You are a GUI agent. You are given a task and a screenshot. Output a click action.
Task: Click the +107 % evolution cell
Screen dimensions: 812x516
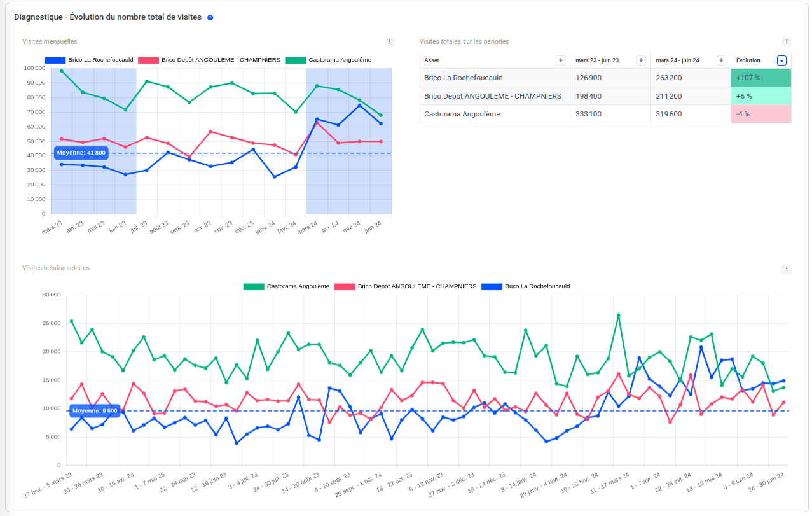point(760,78)
